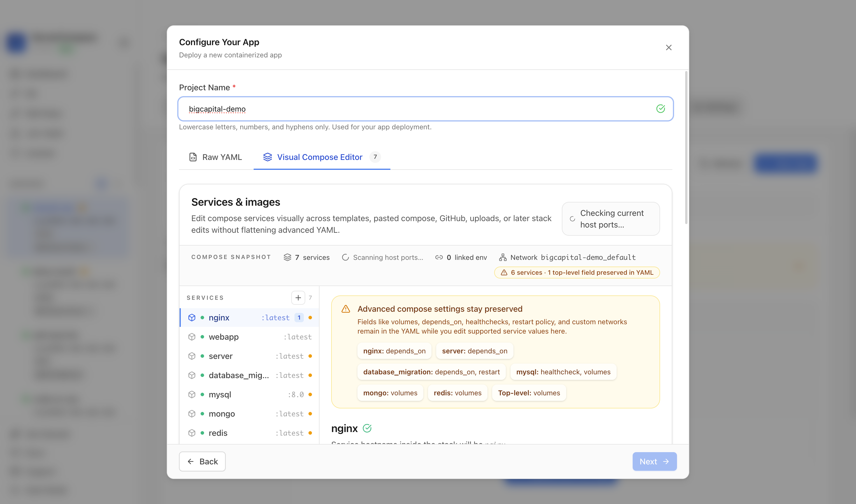Click the nginx: depends_on chip

[x=394, y=351]
